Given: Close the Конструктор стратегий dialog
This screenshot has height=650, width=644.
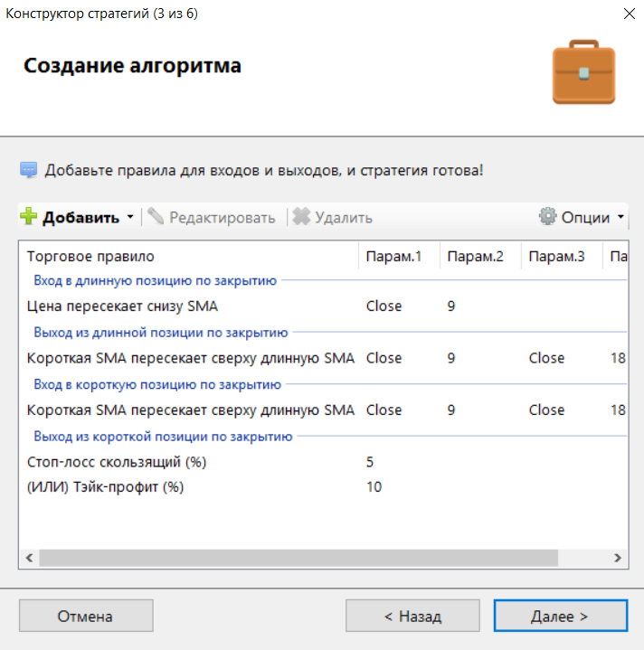Looking at the screenshot, I should pos(629,14).
